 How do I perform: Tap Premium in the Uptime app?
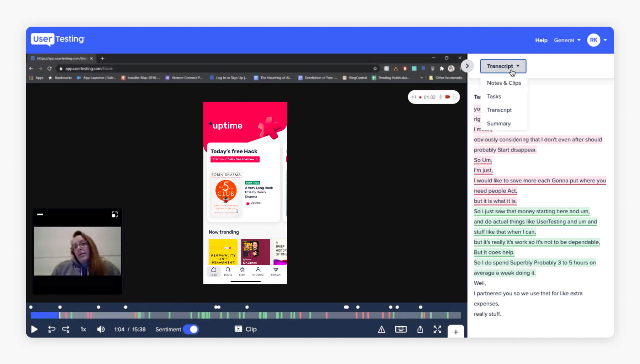tap(276, 271)
